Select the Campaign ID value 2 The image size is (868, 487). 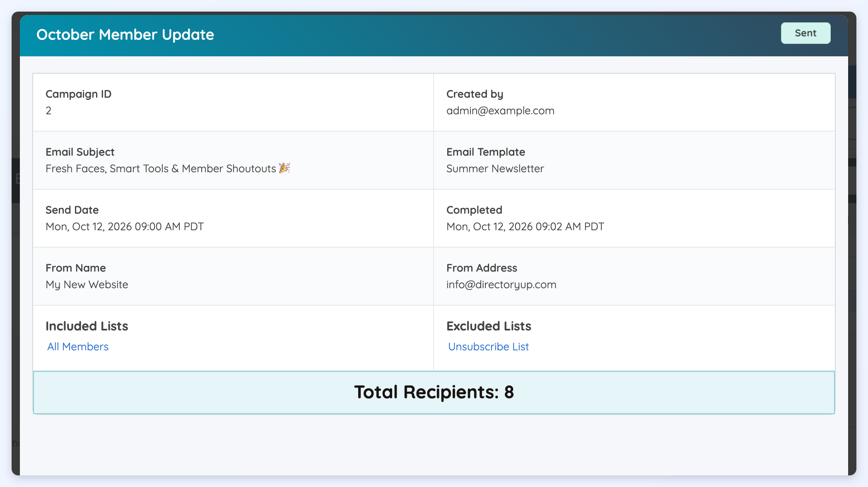(48, 111)
